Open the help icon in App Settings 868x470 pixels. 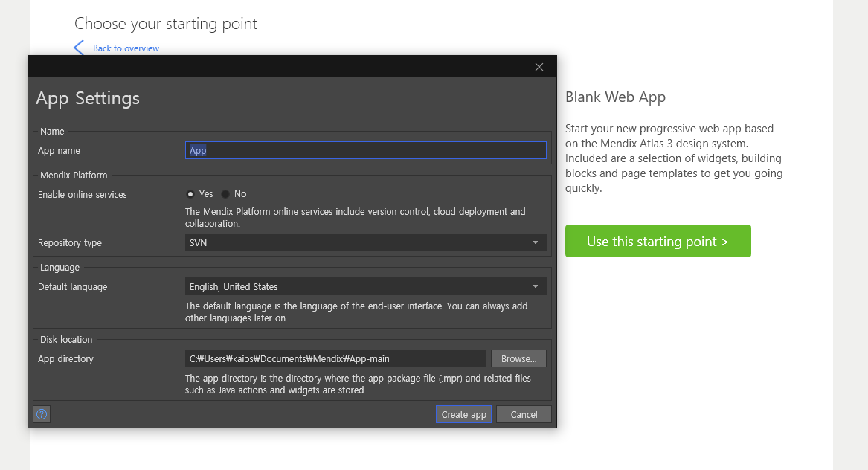click(x=42, y=414)
